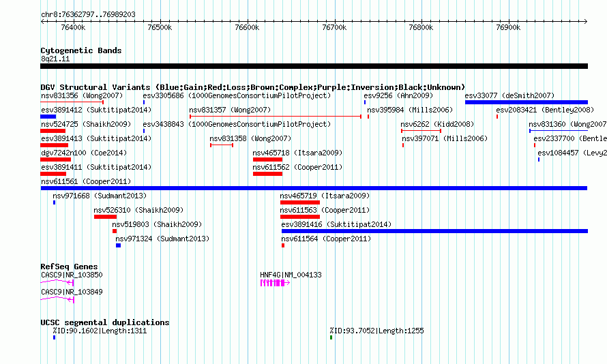Open the esv3891416 (Suktitipat2014) label
Screen dimensions: 607x364
[x=336, y=224]
